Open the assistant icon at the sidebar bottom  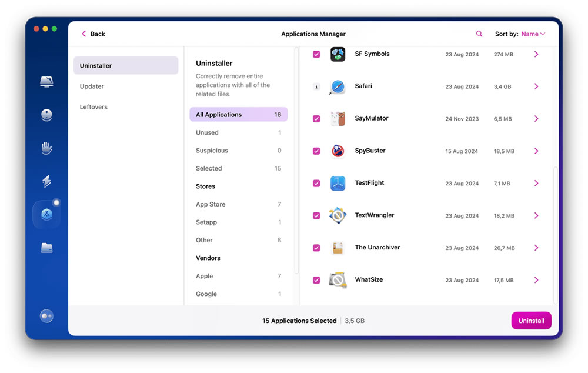pos(46,316)
